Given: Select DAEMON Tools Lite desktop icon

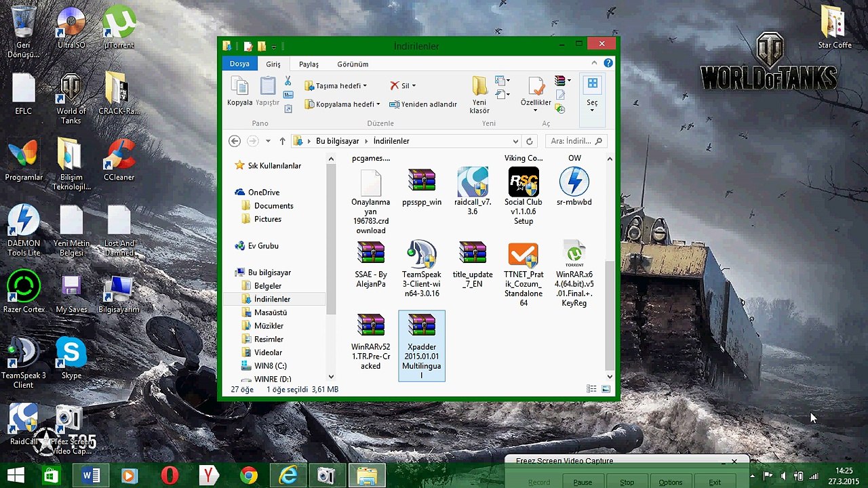Looking at the screenshot, I should tap(24, 230).
